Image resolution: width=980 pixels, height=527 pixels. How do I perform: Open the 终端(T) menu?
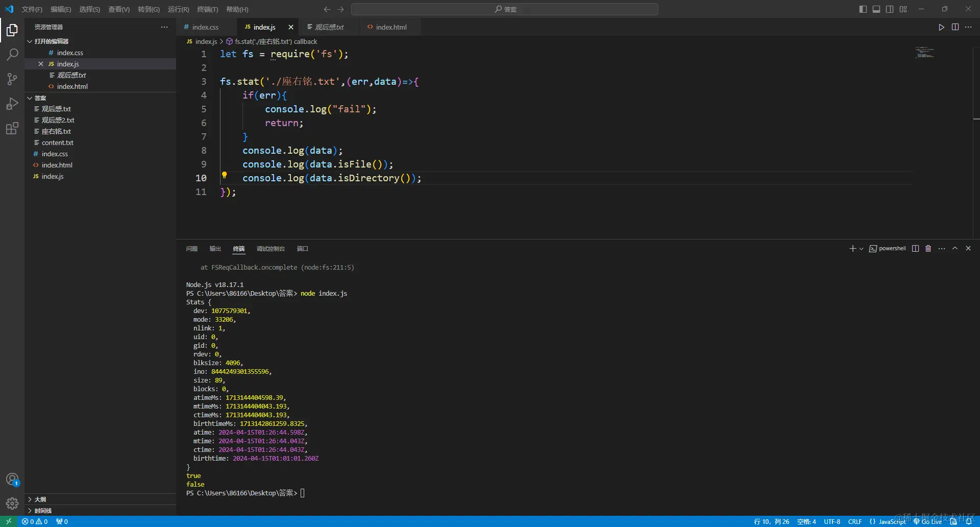coord(207,9)
